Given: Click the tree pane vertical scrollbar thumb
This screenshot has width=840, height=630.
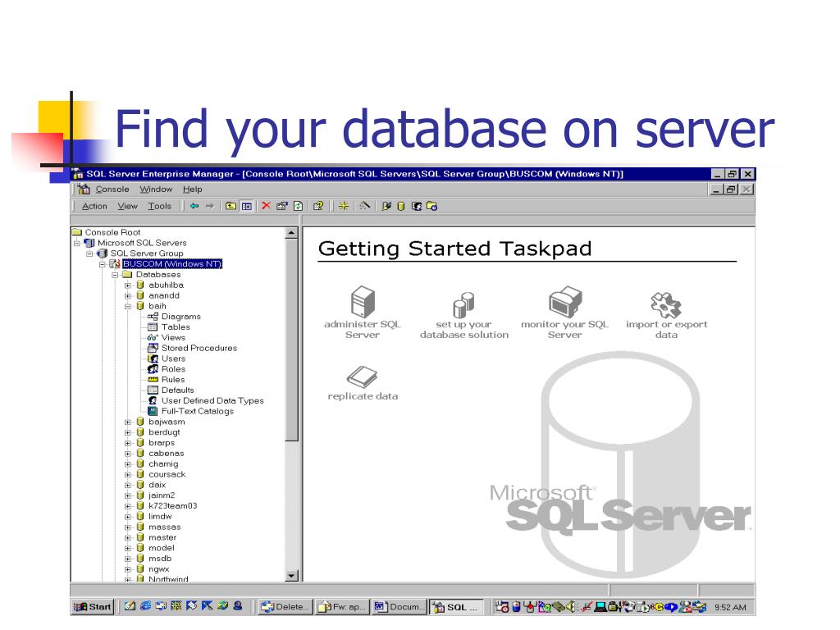Looking at the screenshot, I should click(291, 340).
